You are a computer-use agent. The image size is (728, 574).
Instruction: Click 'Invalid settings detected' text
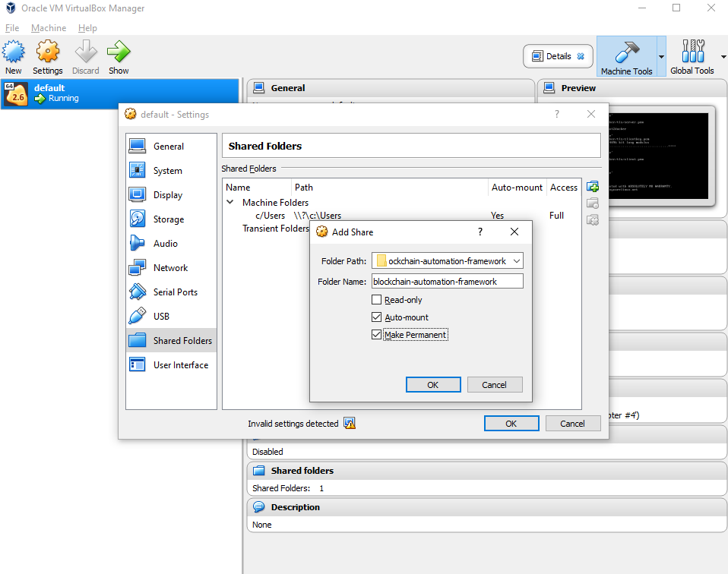tap(293, 423)
